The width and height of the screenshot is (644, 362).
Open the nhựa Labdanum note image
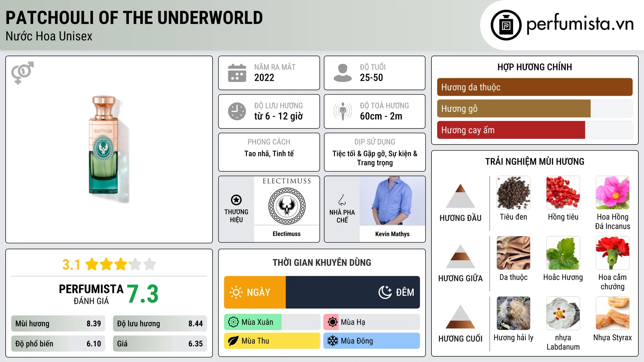tap(563, 313)
